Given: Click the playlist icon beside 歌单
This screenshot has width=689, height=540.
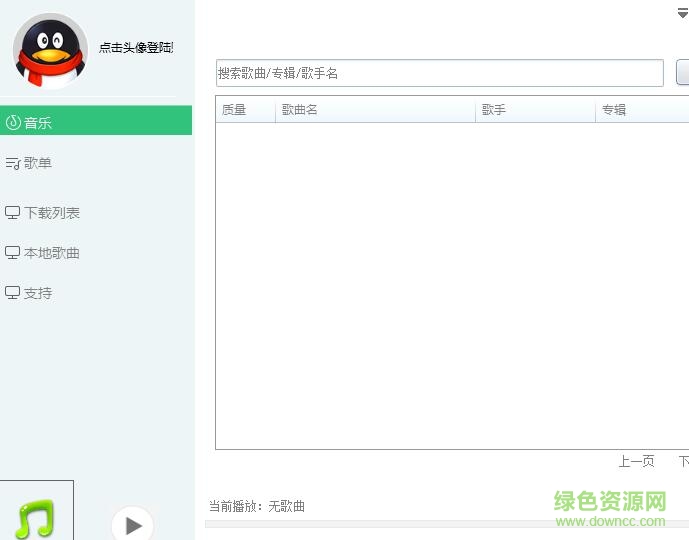Looking at the screenshot, I should (x=13, y=163).
